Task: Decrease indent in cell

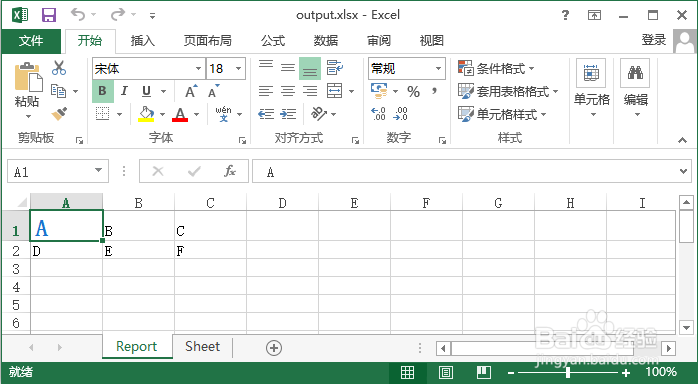Action: 266,114
